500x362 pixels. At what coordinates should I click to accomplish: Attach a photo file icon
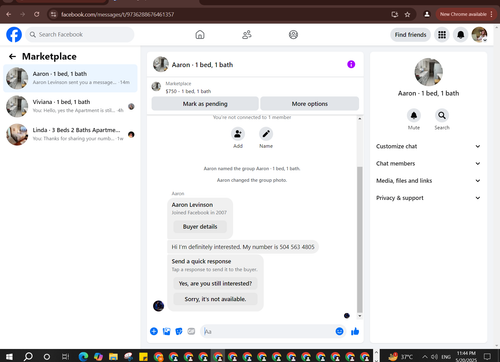pyautogui.click(x=166, y=331)
